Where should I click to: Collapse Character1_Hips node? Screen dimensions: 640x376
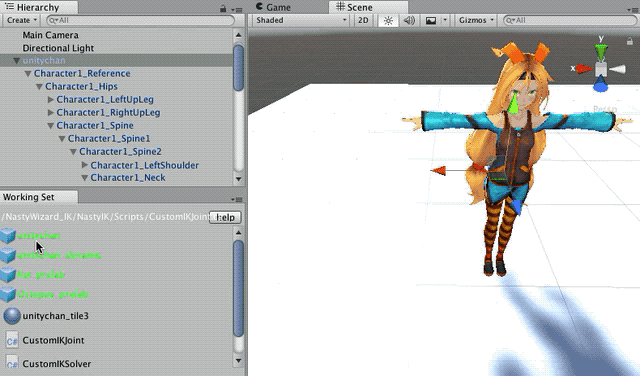point(39,87)
